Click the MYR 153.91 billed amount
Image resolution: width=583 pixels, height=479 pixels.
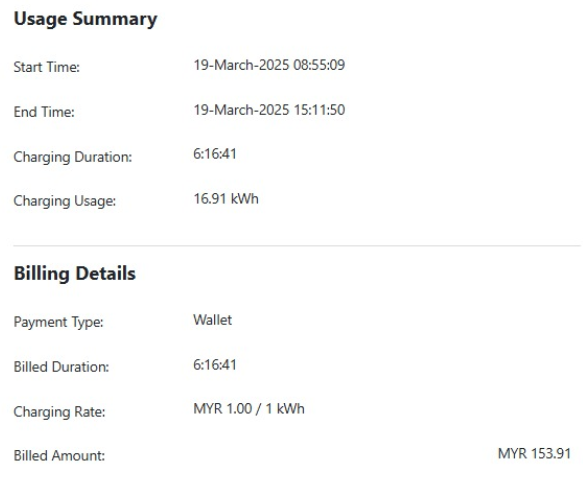(x=534, y=454)
